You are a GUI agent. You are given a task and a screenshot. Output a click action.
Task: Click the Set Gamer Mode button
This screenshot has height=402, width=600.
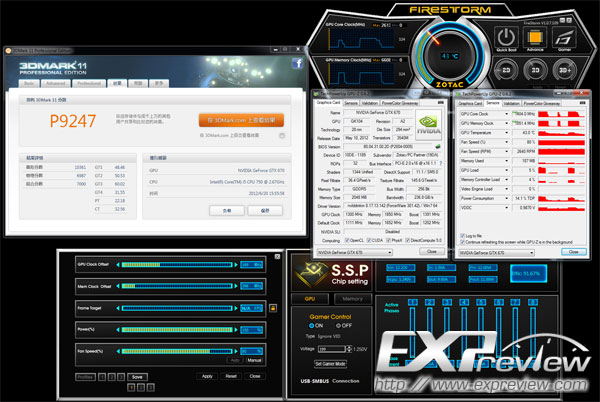tap(330, 364)
